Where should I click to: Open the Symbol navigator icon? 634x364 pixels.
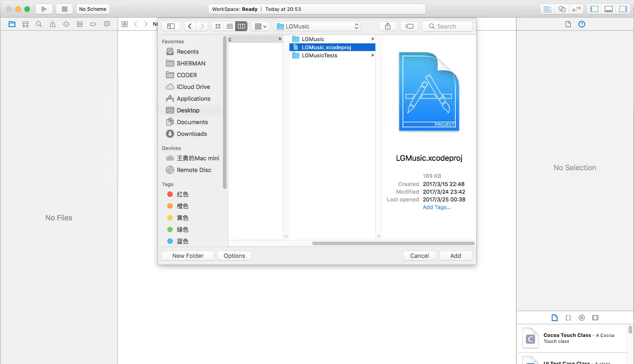click(25, 24)
